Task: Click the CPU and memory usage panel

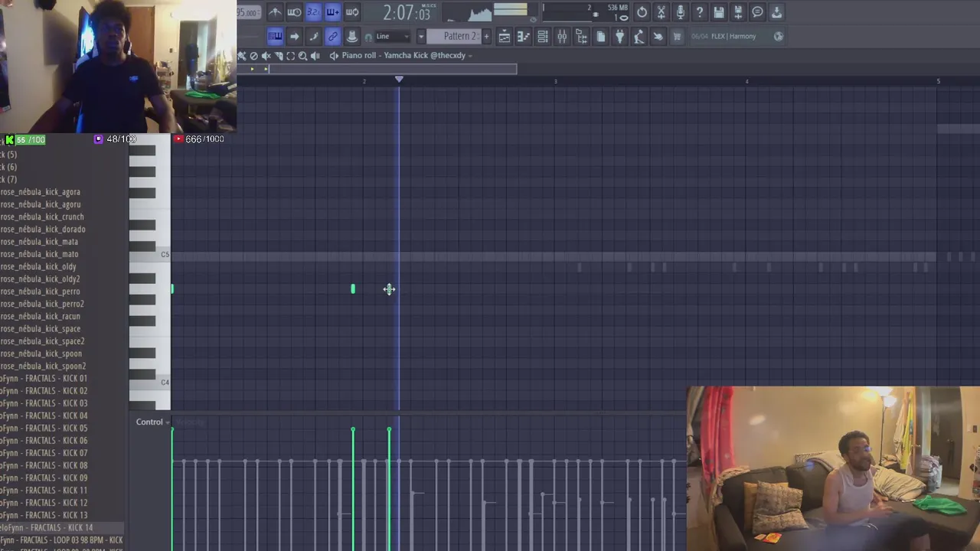Action: coord(585,12)
